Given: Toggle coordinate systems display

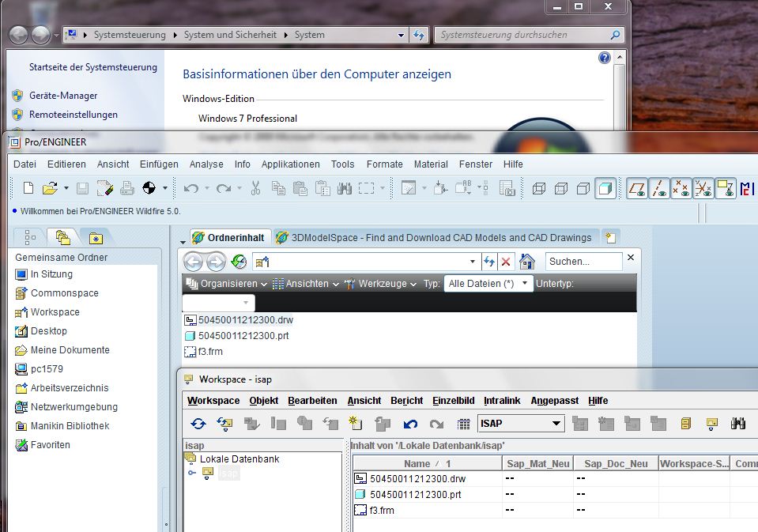Looking at the screenshot, I should point(703,188).
